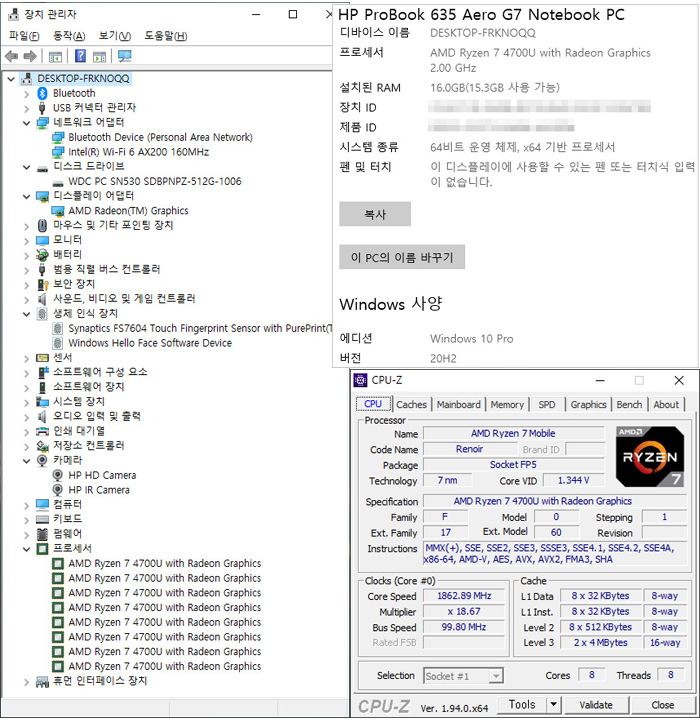The image size is (700, 721).
Task: Click the USB 커넥터 관리자 icon
Action: click(42, 108)
